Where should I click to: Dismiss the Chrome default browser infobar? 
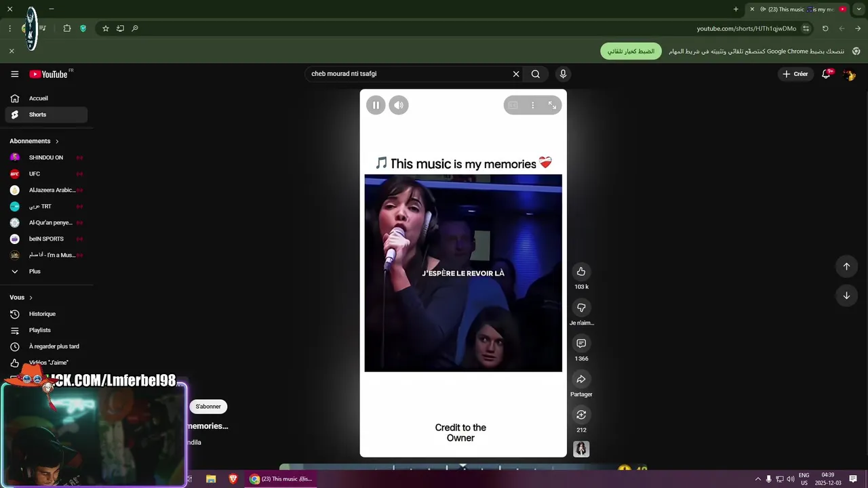12,51
